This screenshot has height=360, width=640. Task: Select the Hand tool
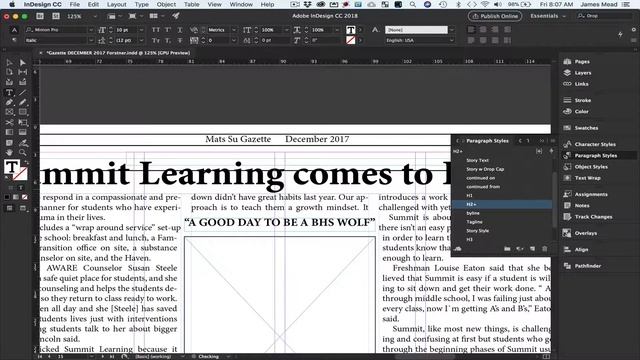coord(9,153)
